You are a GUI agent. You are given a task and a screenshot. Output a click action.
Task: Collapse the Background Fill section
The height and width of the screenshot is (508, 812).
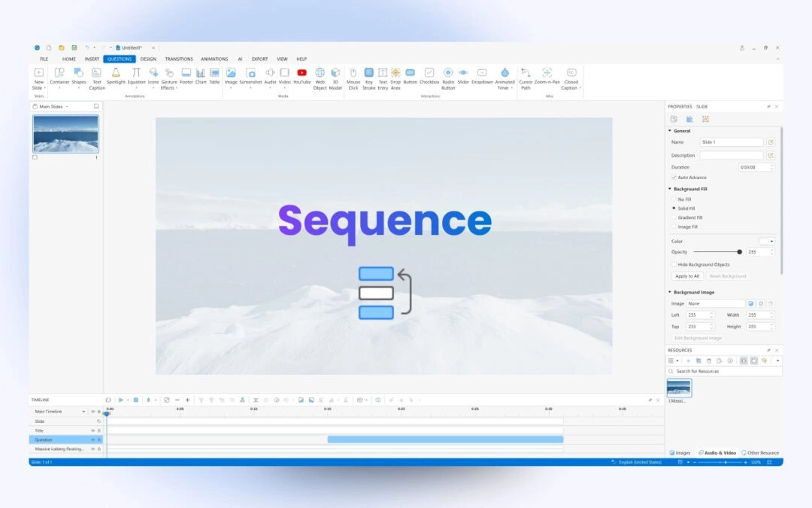tap(670, 189)
